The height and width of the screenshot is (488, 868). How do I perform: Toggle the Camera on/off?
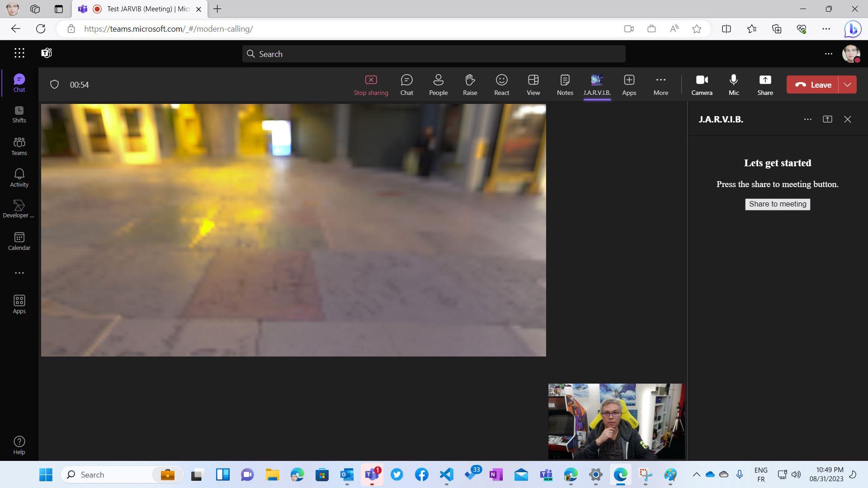point(702,84)
